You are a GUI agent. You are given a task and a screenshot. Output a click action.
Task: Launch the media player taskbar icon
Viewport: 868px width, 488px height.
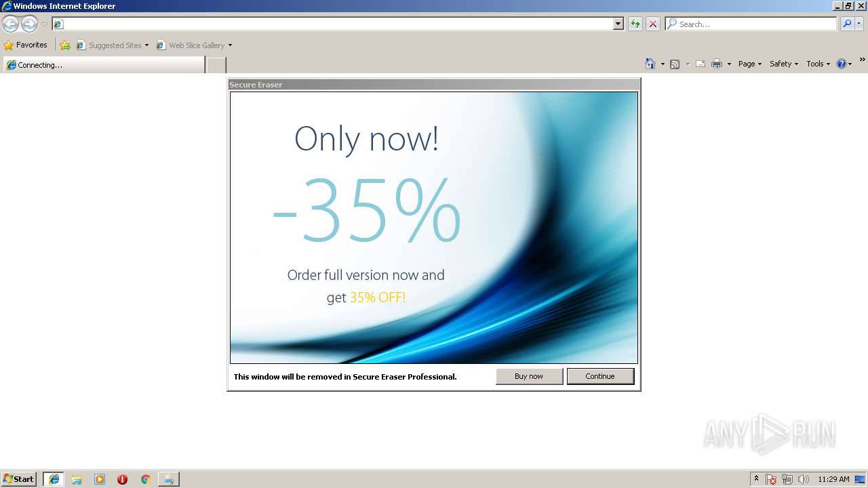100,479
